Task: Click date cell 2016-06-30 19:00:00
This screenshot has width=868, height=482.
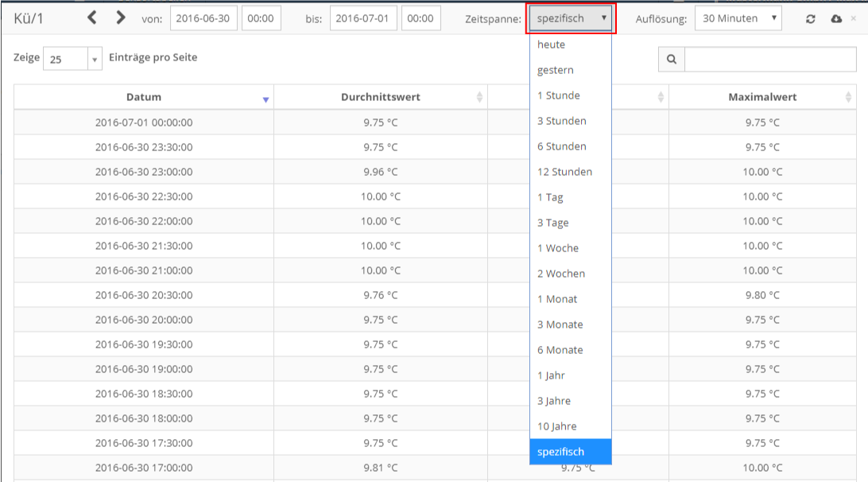Action: [144, 369]
